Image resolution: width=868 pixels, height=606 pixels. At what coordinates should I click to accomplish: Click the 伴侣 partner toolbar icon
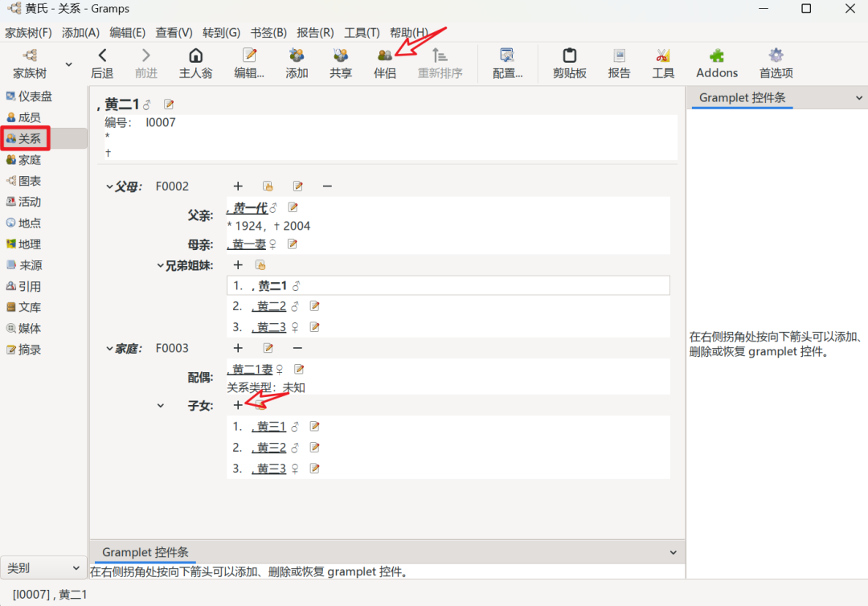click(385, 56)
